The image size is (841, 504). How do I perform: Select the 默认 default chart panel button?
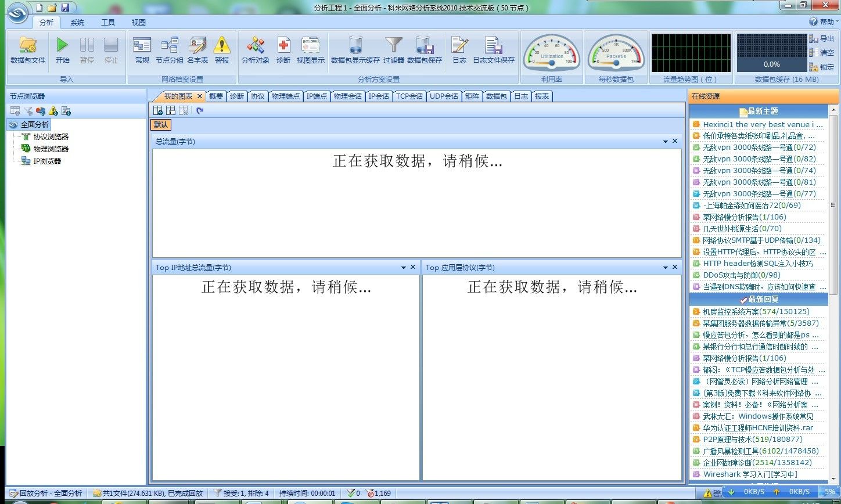click(x=161, y=124)
